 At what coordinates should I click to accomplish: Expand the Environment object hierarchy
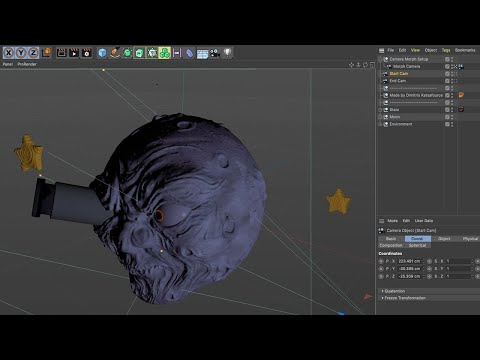[380, 124]
